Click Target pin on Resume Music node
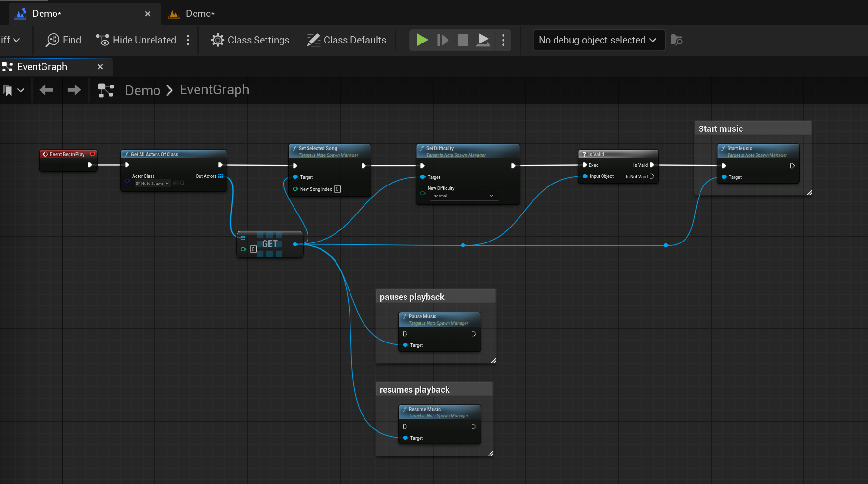Image resolution: width=868 pixels, height=484 pixels. tap(406, 438)
